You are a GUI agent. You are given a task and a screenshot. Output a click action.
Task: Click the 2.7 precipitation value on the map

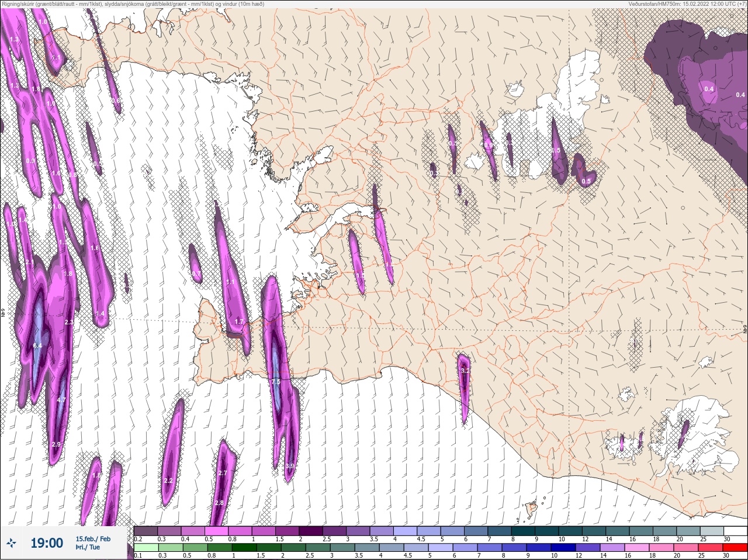coord(222,473)
